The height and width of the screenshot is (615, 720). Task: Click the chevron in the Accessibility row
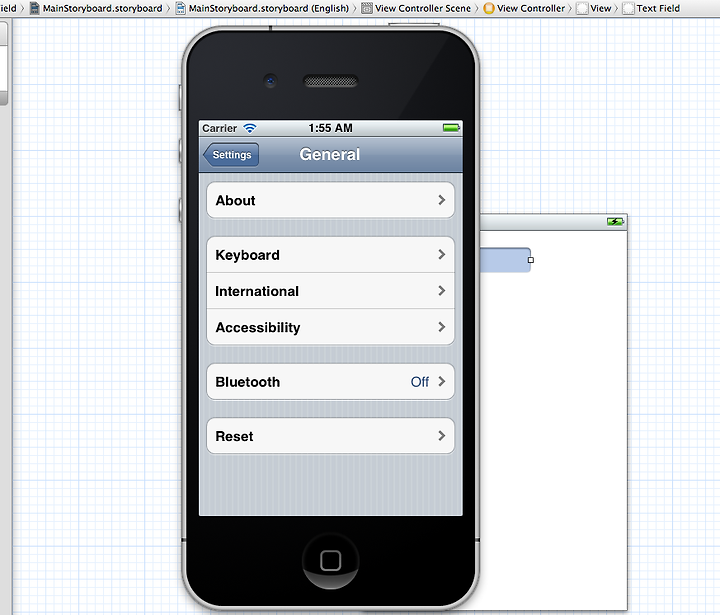(x=442, y=327)
